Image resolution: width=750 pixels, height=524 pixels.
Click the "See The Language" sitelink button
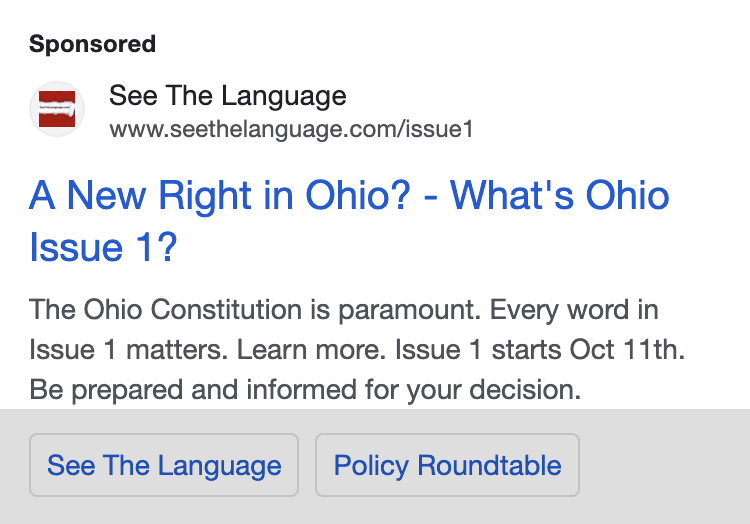tap(164, 465)
